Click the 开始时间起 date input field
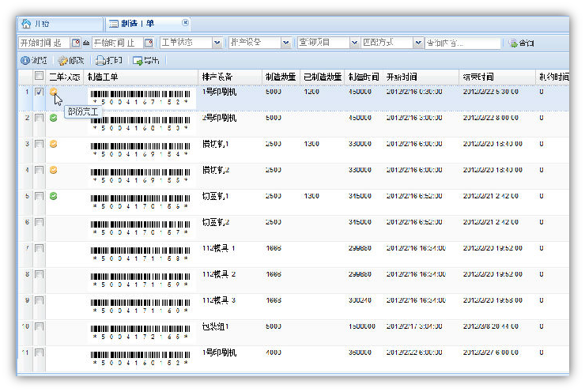This screenshot has height=392, width=585. pyautogui.click(x=44, y=43)
